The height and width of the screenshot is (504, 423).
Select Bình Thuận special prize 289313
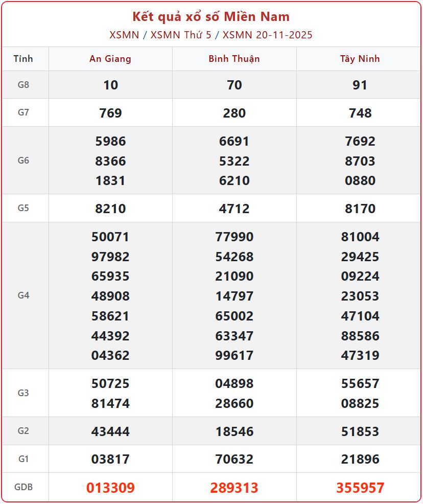(234, 488)
